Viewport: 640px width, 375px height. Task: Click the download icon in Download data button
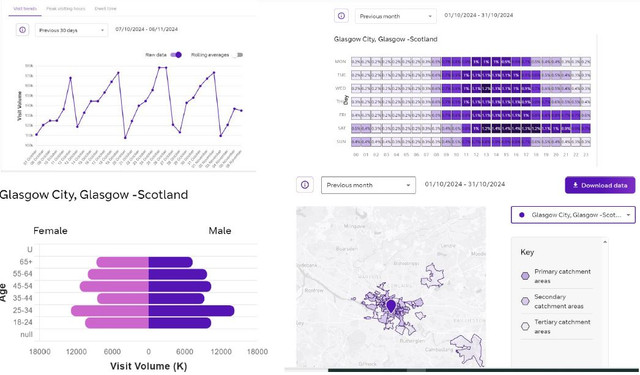[575, 185]
